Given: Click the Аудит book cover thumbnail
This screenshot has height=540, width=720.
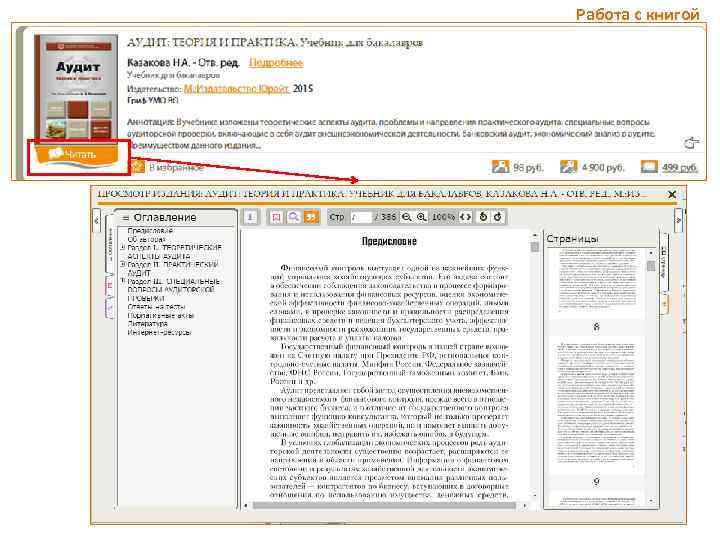Looking at the screenshot, I should tap(76, 88).
